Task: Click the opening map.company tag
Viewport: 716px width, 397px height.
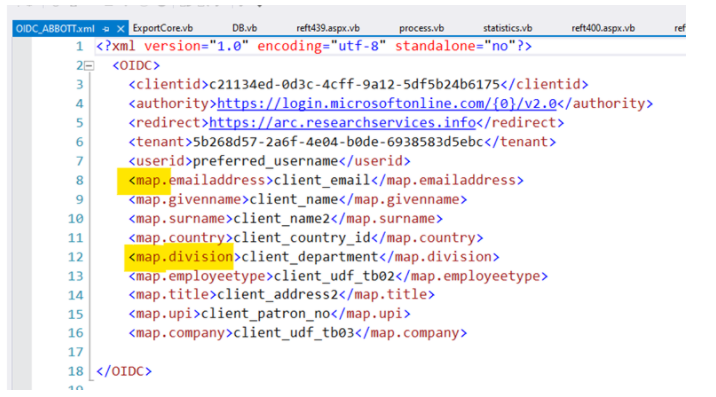Action: coord(181,333)
